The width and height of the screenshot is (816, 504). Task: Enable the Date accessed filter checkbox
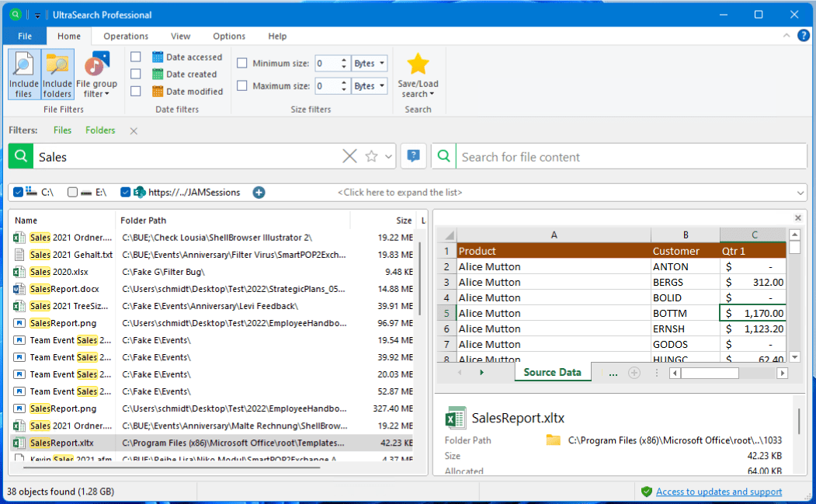136,57
